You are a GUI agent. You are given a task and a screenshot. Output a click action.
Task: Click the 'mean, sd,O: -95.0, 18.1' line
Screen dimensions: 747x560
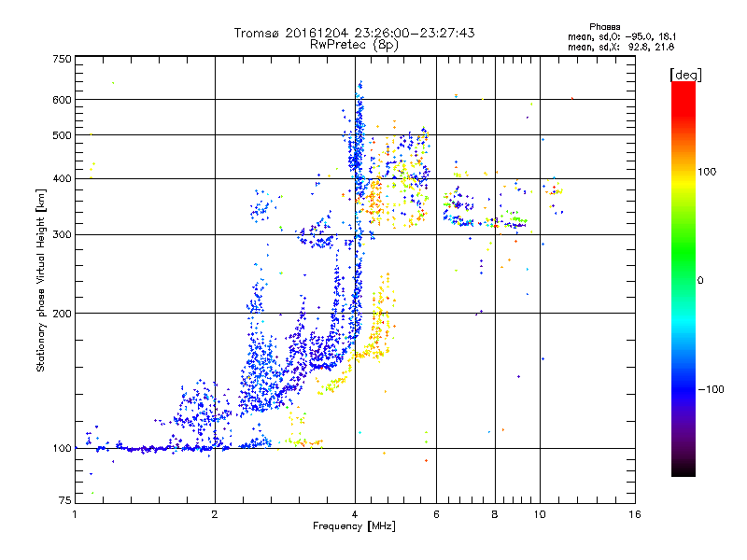[622, 36]
